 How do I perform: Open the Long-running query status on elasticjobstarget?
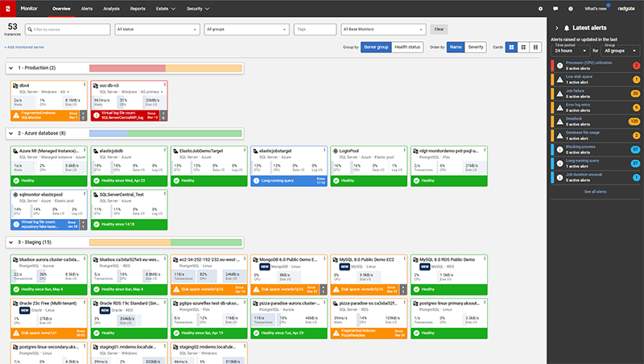tap(289, 180)
